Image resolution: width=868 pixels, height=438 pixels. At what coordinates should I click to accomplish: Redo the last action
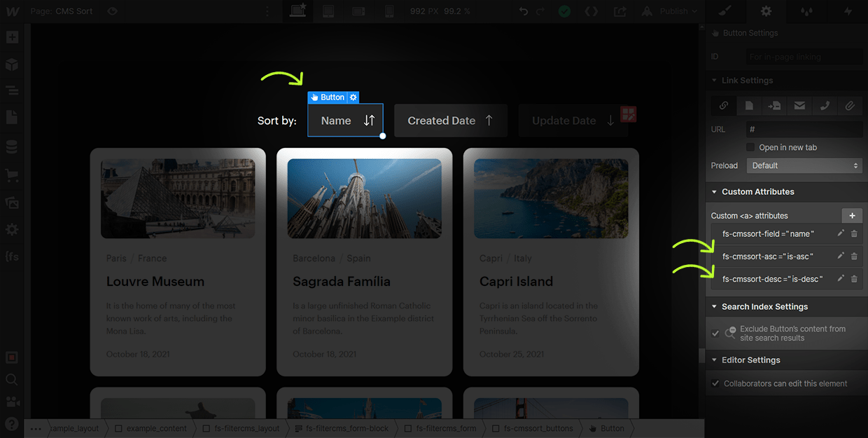[x=540, y=11]
